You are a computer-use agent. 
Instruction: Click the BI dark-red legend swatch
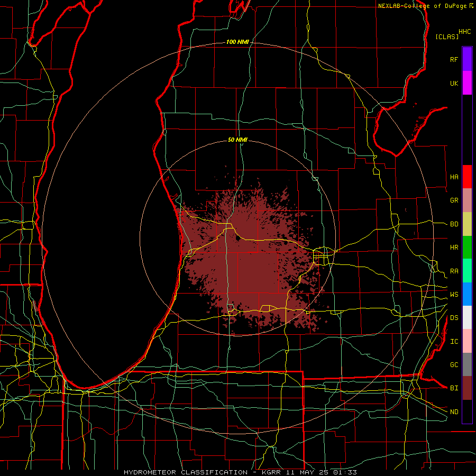[x=467, y=388]
